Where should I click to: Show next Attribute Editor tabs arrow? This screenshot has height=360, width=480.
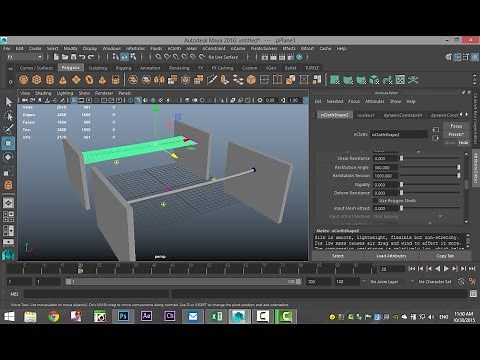pyautogui.click(x=467, y=114)
